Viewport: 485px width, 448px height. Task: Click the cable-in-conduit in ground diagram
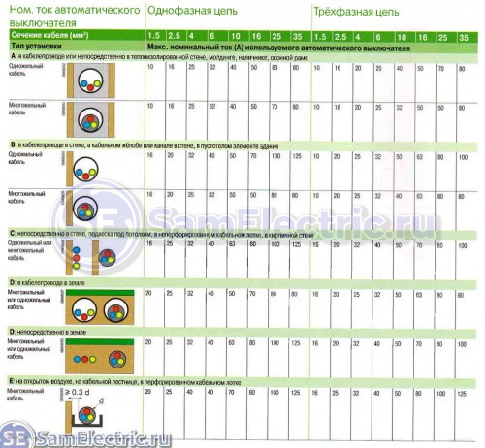[100, 307]
